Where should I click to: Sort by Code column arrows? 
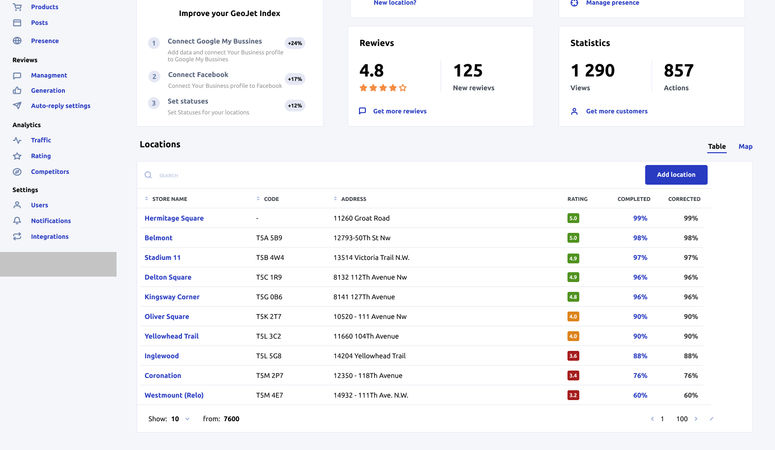click(x=258, y=199)
